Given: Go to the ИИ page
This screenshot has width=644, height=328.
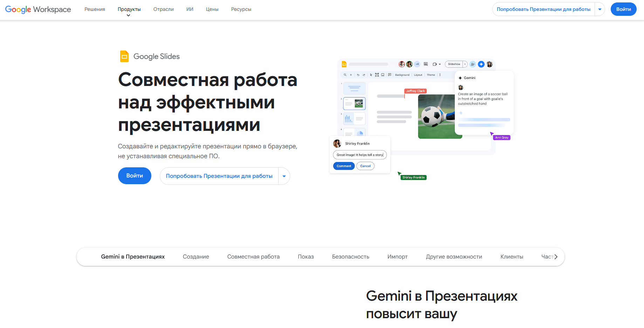Looking at the screenshot, I should (x=190, y=9).
